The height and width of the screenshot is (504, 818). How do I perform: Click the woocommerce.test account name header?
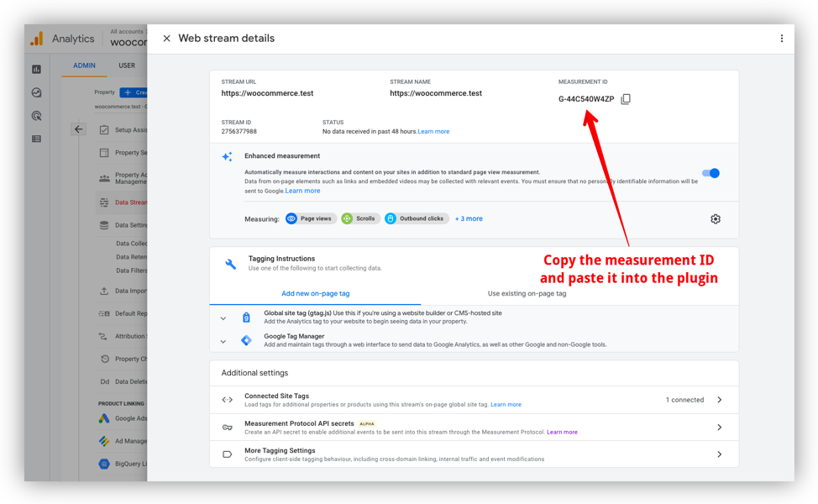tap(128, 42)
